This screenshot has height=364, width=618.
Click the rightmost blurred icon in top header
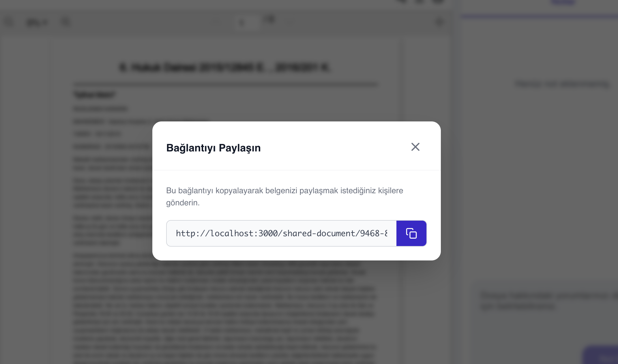point(438,2)
